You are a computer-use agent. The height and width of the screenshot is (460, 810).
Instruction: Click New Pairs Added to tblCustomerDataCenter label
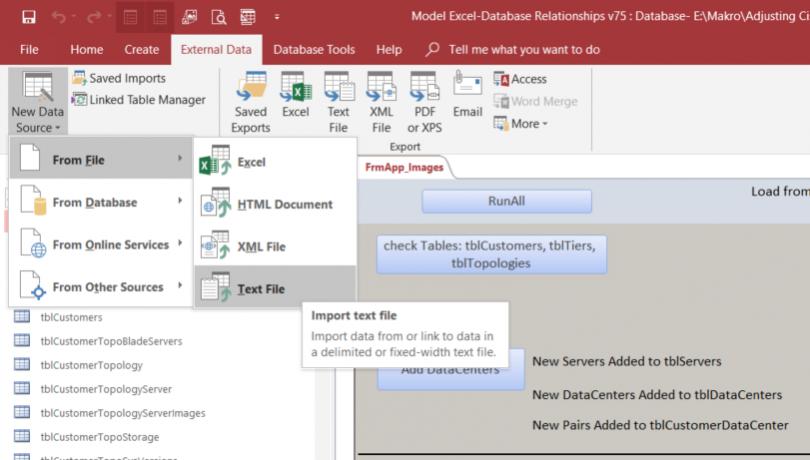coord(660,425)
